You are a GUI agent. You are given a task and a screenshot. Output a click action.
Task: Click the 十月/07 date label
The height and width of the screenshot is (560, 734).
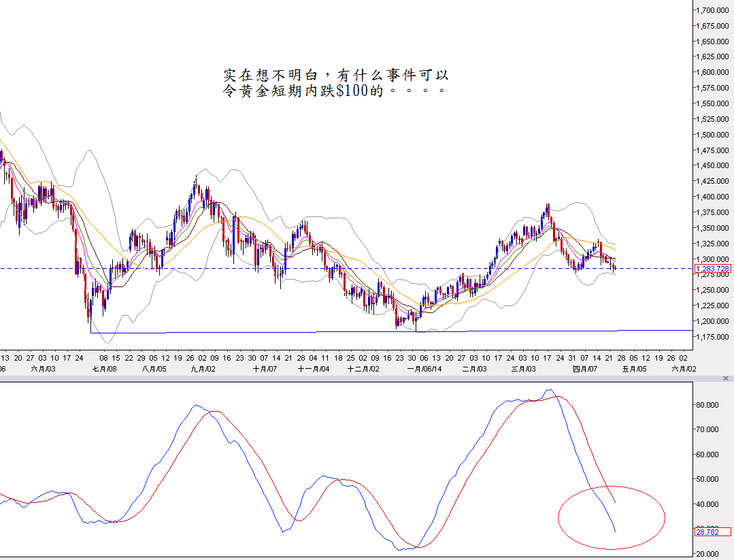pos(265,369)
